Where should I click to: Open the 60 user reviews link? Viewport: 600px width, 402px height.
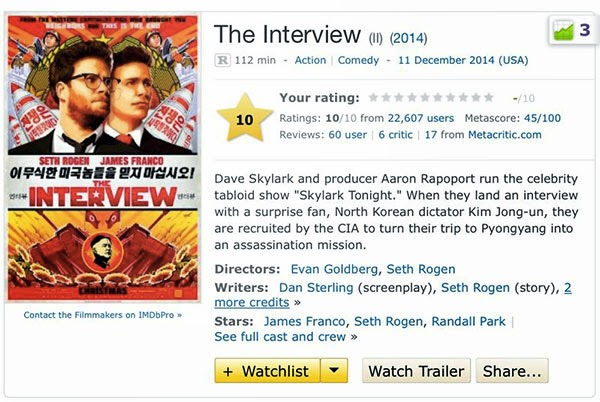click(x=347, y=135)
